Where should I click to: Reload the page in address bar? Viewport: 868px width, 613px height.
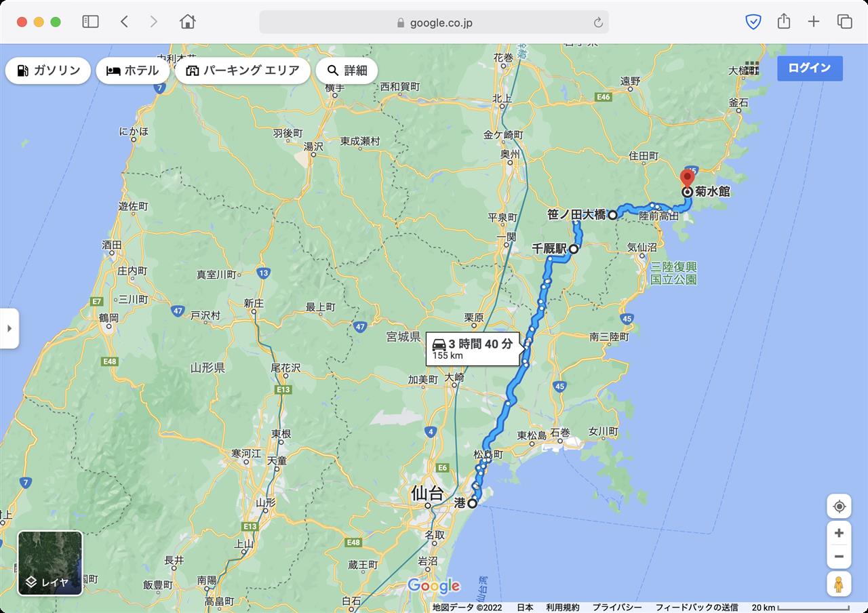tap(598, 22)
